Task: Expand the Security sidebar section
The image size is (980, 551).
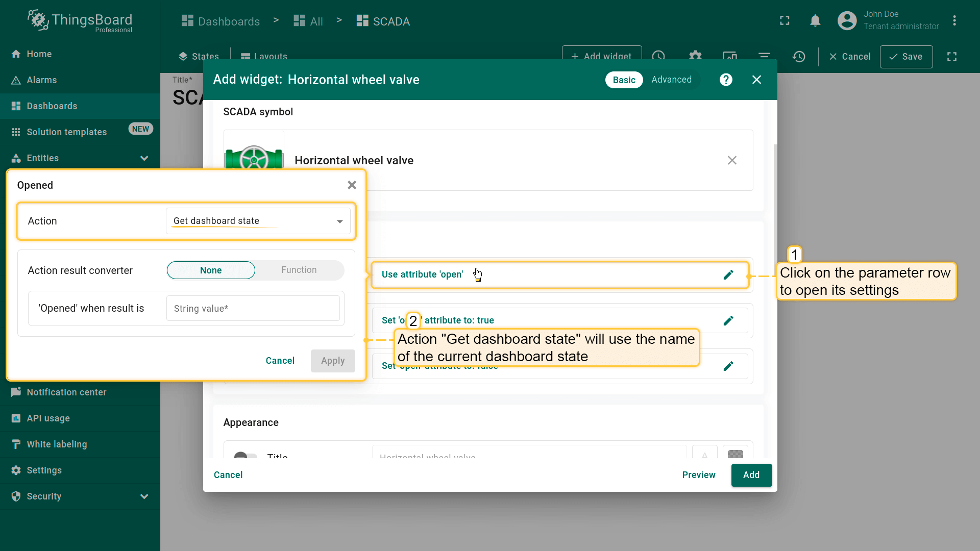Action: pyautogui.click(x=144, y=496)
